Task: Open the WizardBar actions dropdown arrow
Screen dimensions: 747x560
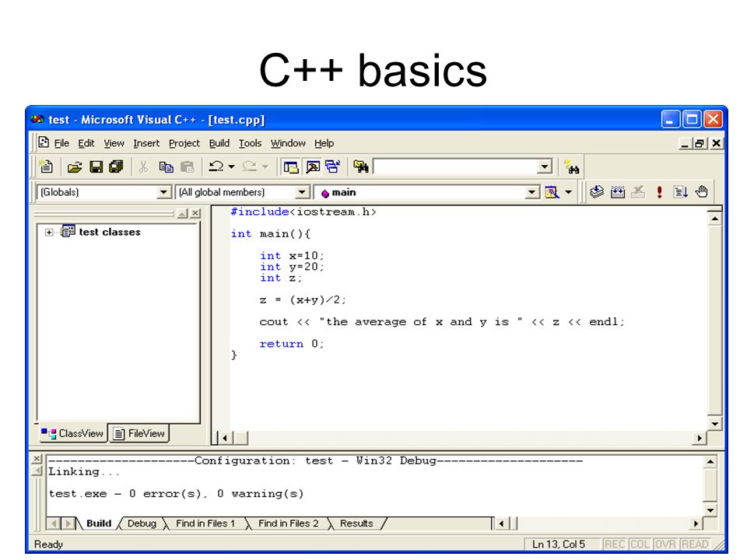Action: [x=569, y=192]
